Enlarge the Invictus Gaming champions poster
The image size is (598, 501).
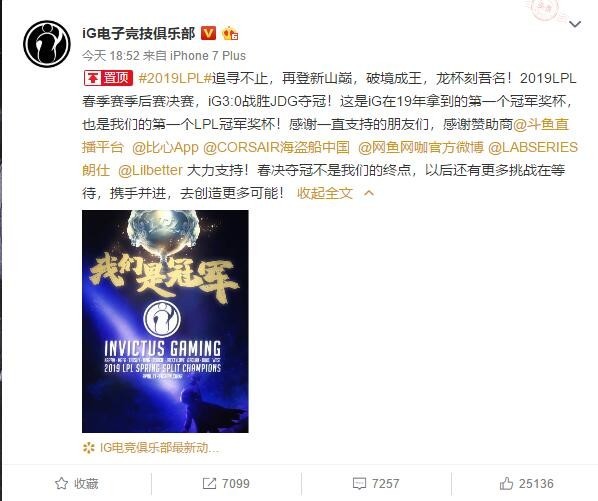(x=165, y=321)
